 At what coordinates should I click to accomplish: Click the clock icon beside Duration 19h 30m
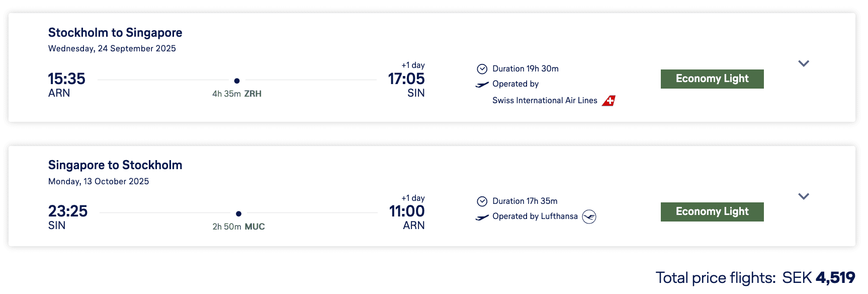click(482, 69)
